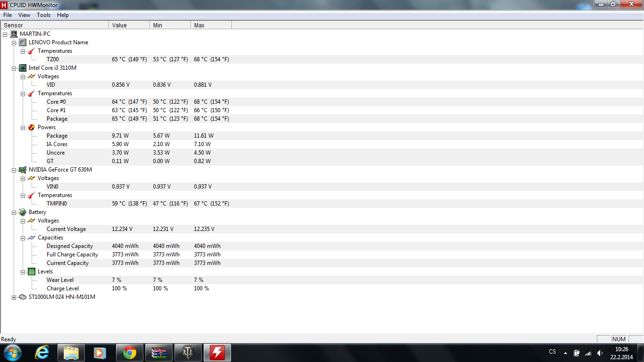644x362 pixels.
Task: Switch to Google Chrome in the taskbar
Action: pos(130,352)
